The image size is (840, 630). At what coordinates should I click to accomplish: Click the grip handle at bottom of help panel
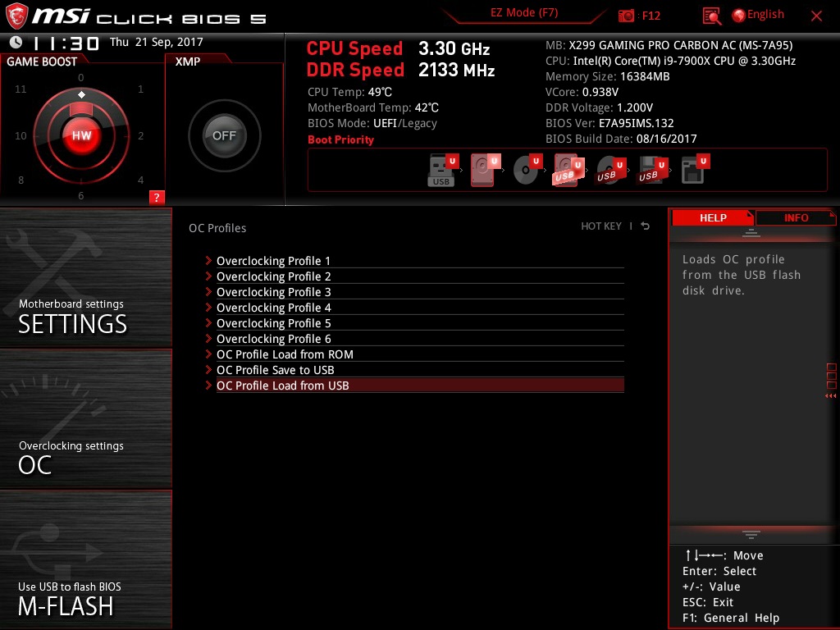click(751, 535)
